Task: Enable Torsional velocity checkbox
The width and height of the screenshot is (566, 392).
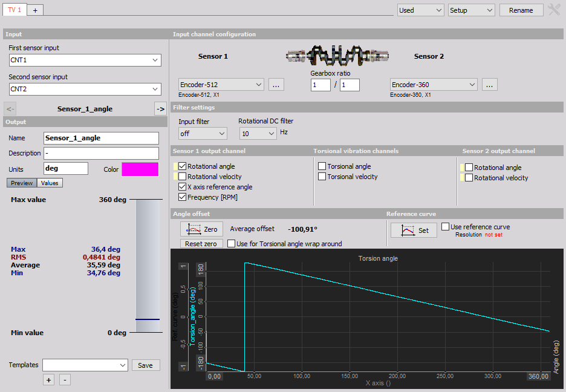Action: click(x=322, y=177)
